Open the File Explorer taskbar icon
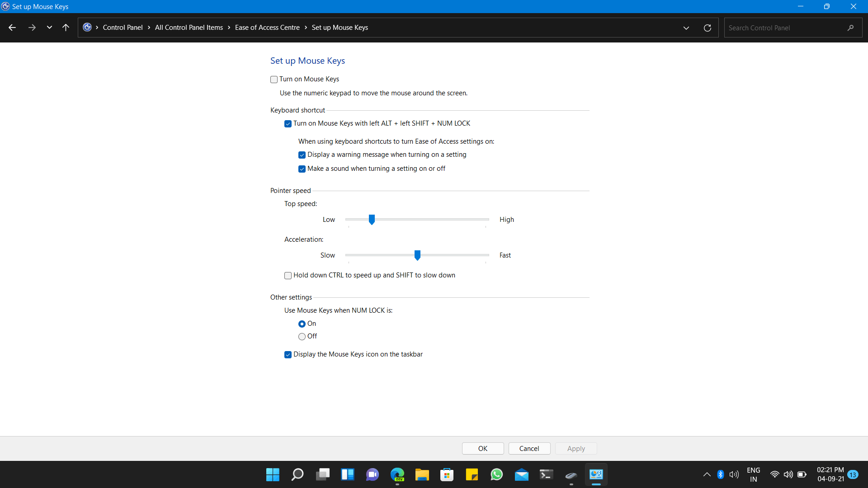 point(422,474)
